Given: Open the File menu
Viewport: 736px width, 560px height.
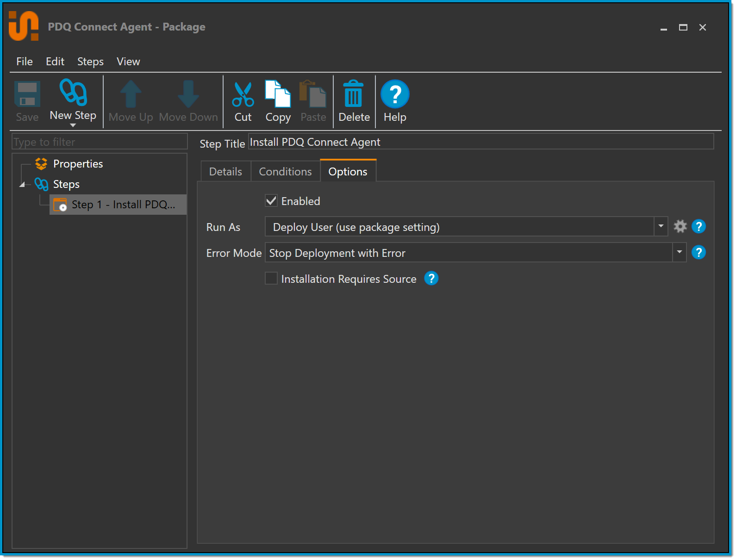Looking at the screenshot, I should 25,62.
